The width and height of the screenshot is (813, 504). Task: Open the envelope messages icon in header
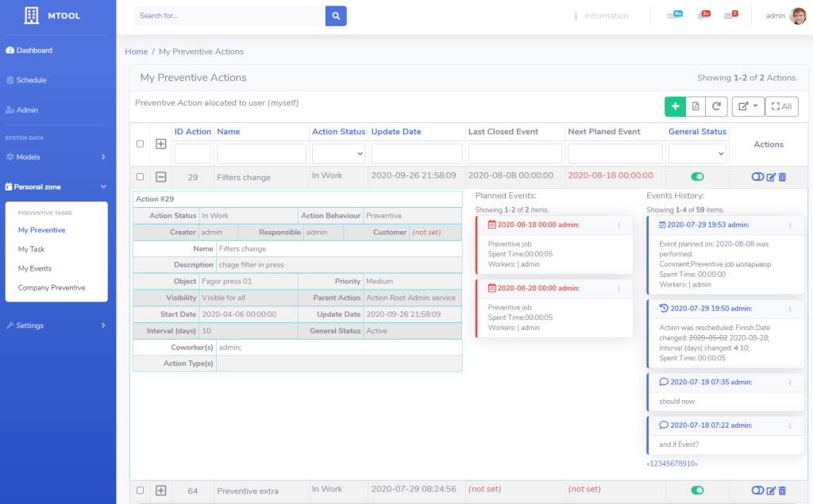click(730, 16)
